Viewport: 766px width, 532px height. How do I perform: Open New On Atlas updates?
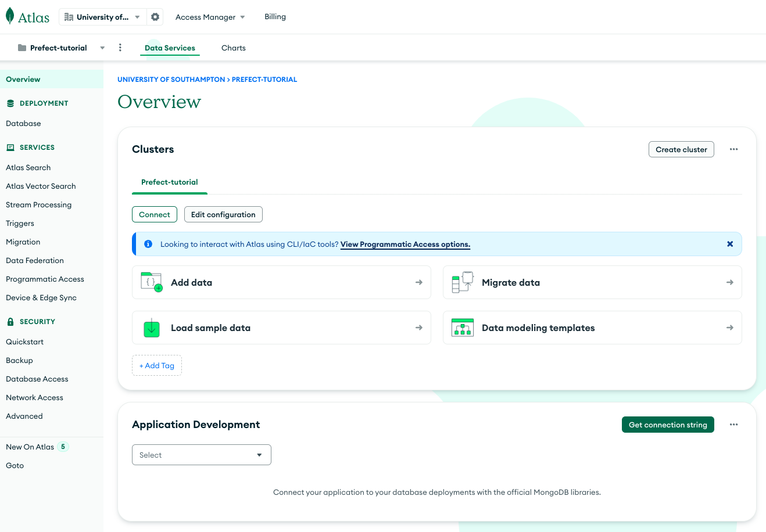[x=30, y=447]
